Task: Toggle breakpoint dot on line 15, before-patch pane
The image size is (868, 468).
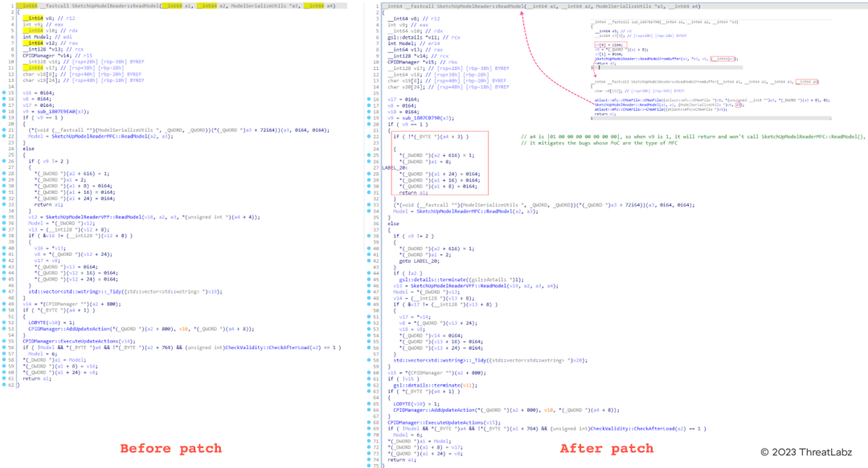Action: [x=6, y=92]
